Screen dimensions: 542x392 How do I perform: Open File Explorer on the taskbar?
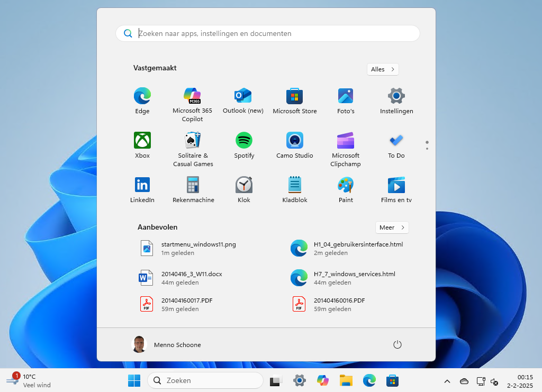(346, 380)
